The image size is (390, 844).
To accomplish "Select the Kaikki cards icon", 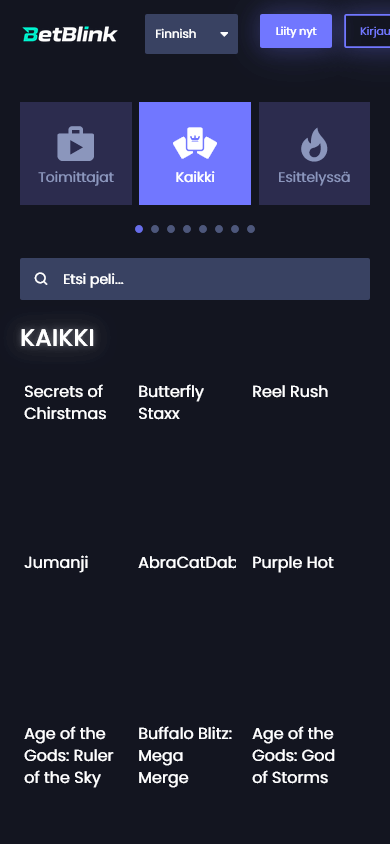I will (195, 143).
